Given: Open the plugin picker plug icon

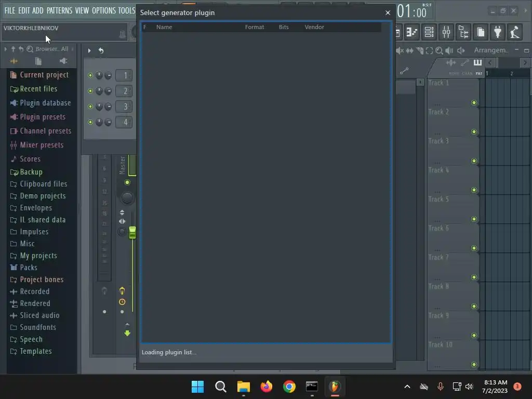Looking at the screenshot, I should click(x=497, y=32).
